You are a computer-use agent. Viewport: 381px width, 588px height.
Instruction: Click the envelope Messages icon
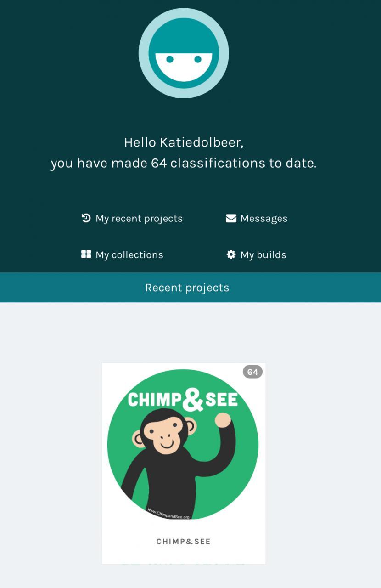(231, 218)
